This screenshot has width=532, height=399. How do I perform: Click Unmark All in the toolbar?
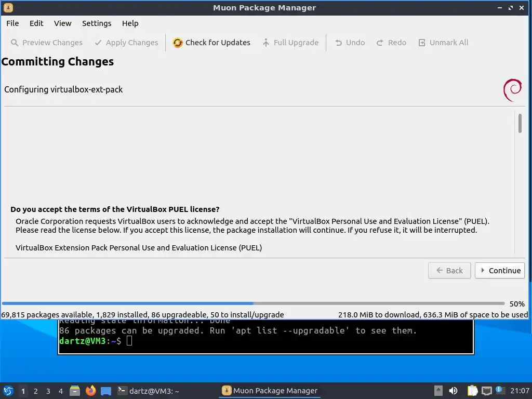click(x=444, y=43)
